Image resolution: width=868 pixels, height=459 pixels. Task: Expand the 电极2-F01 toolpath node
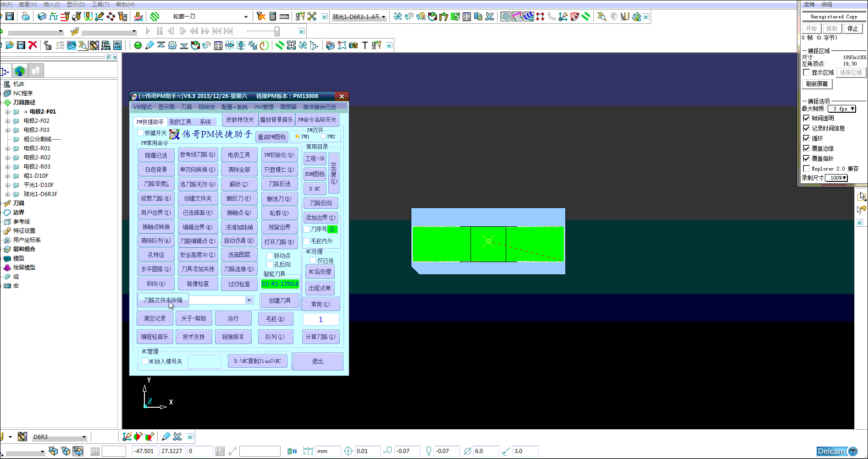(x=7, y=112)
